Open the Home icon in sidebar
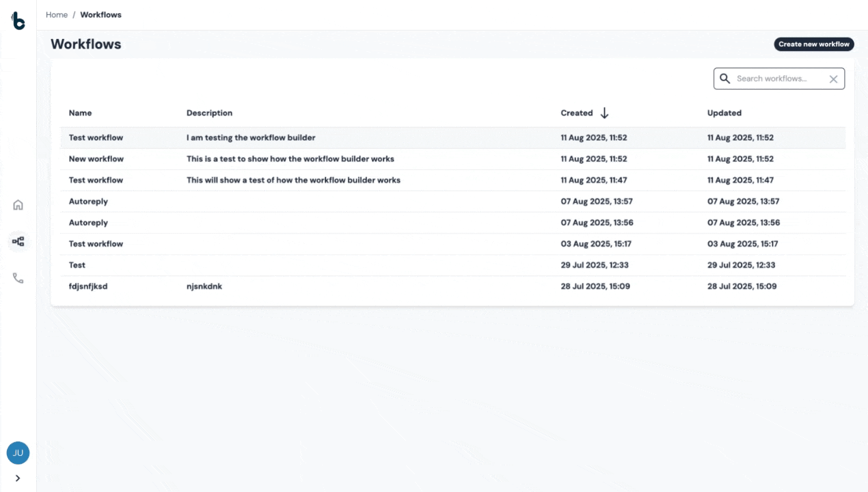The height and width of the screenshot is (492, 868). pyautogui.click(x=18, y=205)
